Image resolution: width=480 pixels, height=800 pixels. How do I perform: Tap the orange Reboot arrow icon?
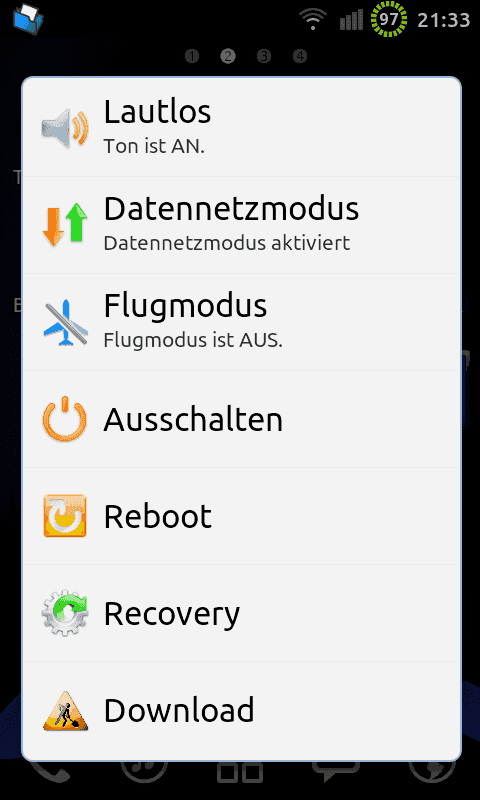65,516
